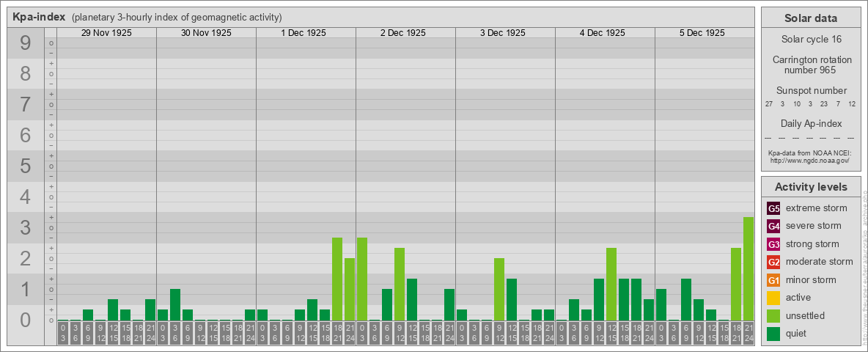Viewport: 868px width, 352px height.
Task: Click sunspot value 12
Action: tap(851, 104)
